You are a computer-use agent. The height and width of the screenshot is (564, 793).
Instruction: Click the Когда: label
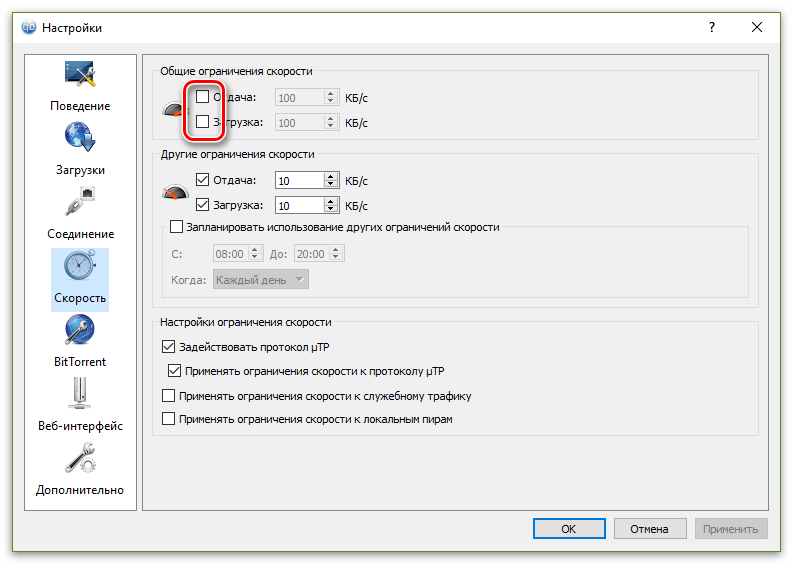[189, 280]
